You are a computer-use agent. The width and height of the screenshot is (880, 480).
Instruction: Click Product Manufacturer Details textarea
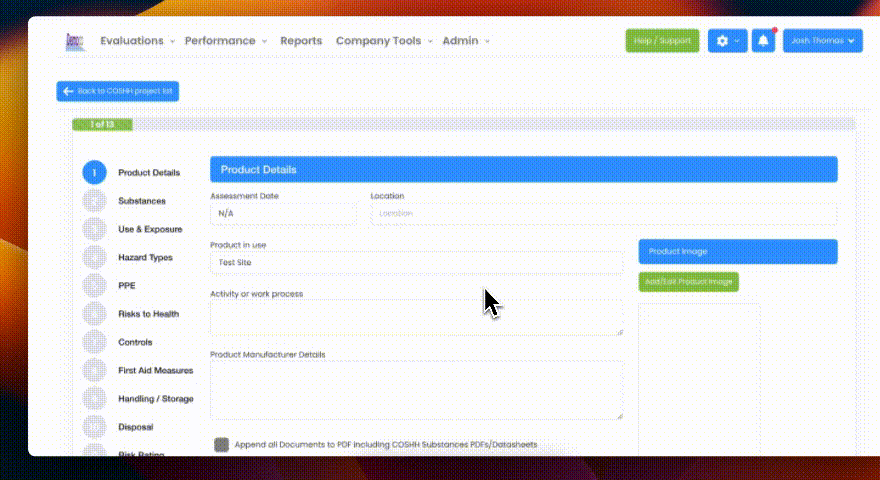tap(416, 390)
